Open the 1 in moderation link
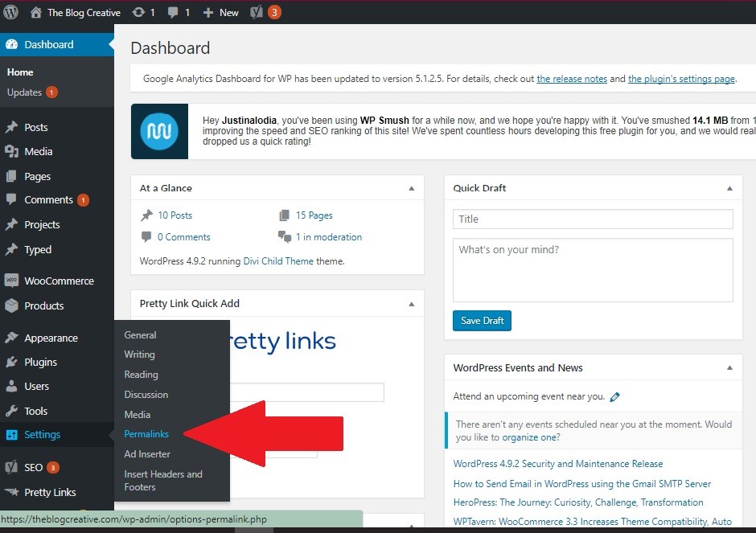This screenshot has height=533, width=756. click(329, 237)
